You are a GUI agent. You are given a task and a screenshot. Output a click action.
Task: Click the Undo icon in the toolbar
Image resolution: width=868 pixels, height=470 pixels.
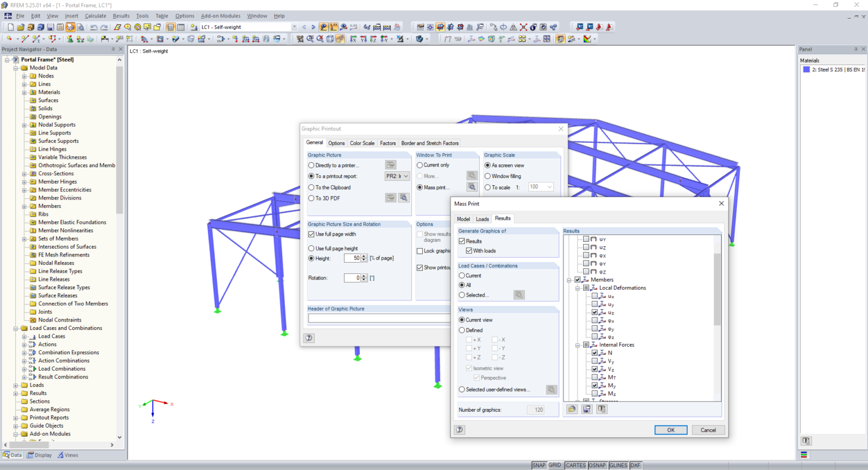pyautogui.click(x=93, y=27)
